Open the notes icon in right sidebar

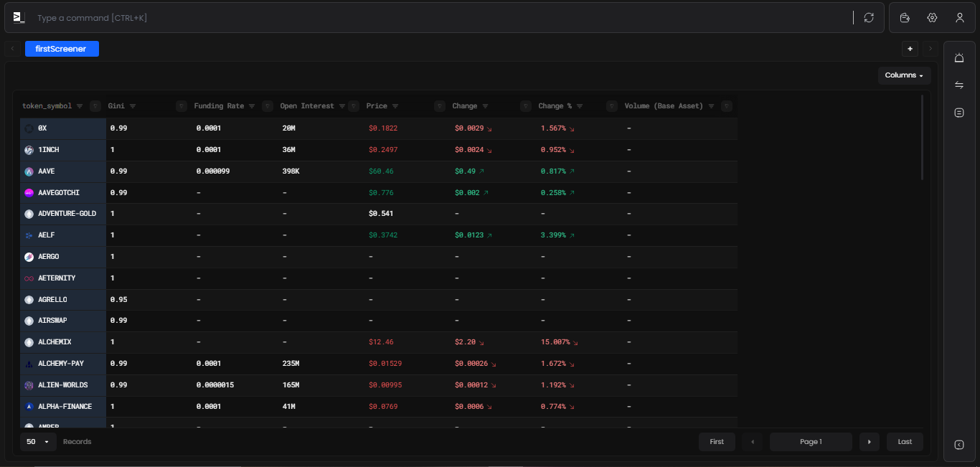point(959,113)
